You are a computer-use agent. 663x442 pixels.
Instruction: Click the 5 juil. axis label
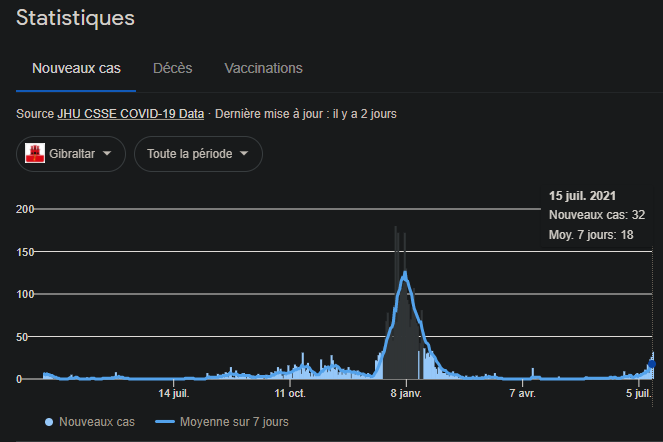coord(638,393)
